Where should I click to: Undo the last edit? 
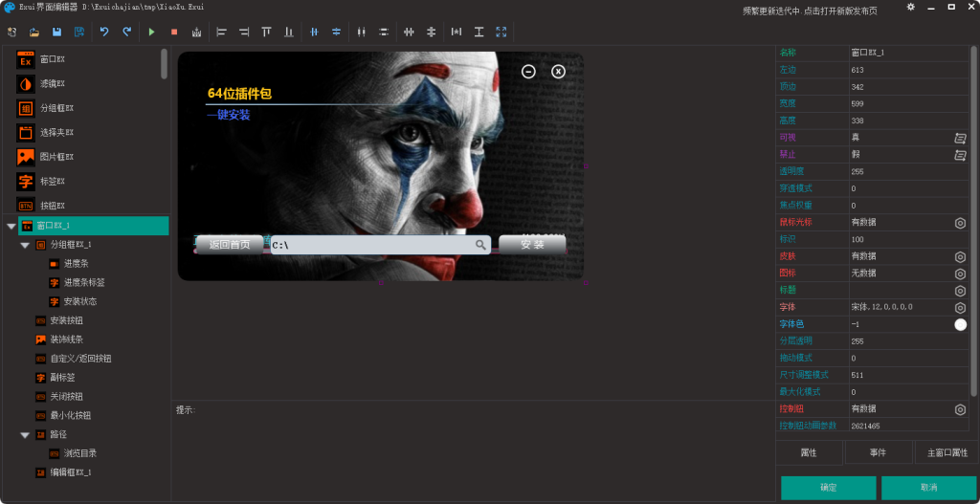(x=104, y=32)
